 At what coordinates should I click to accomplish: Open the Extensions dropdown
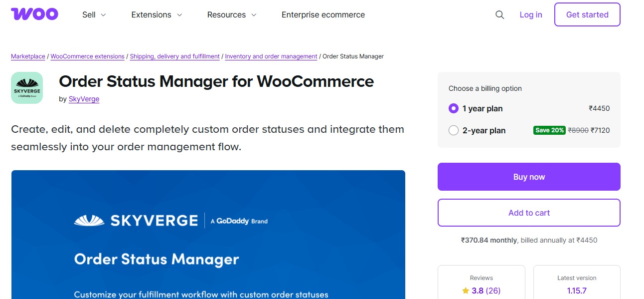(156, 14)
